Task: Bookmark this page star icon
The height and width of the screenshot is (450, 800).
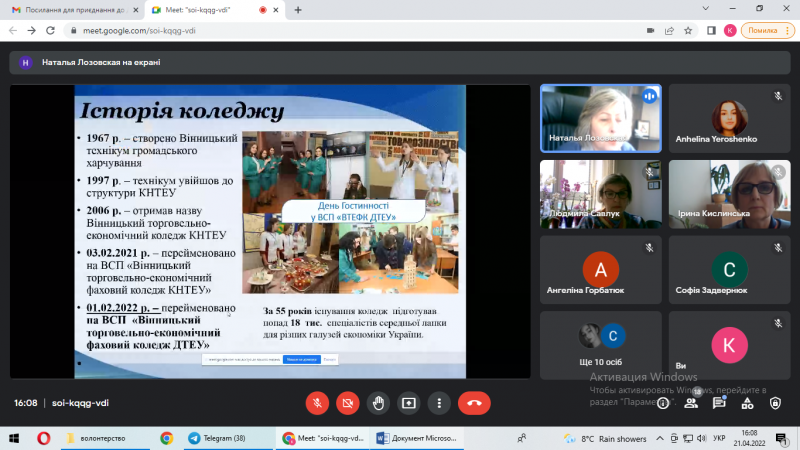Action: [688, 31]
